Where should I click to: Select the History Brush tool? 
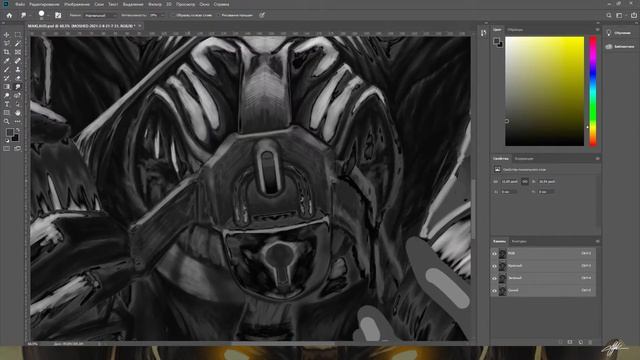point(7,78)
